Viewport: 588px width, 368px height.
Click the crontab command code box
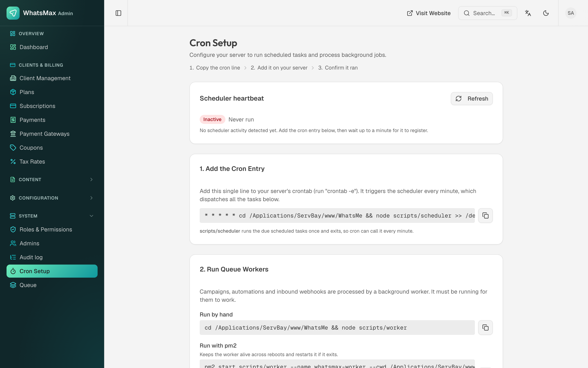click(337, 215)
